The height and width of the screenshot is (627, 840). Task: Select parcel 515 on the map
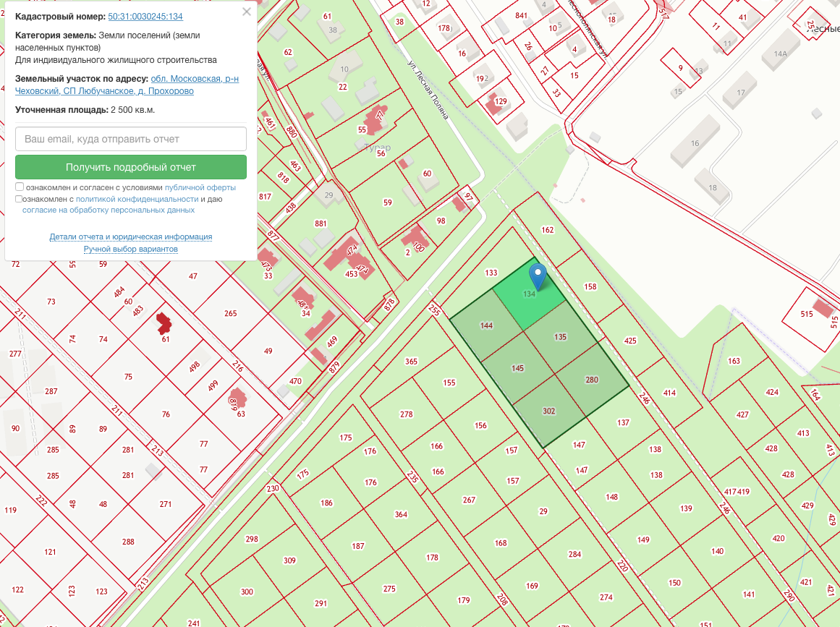[x=807, y=315]
